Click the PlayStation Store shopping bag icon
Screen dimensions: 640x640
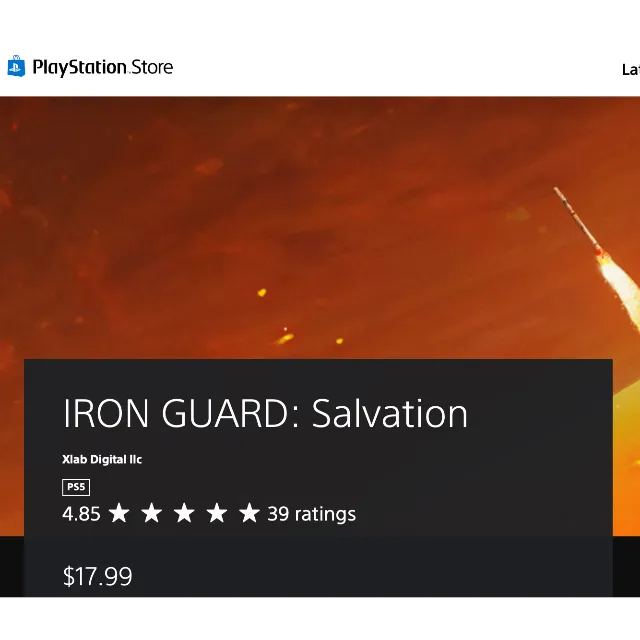[x=16, y=67]
